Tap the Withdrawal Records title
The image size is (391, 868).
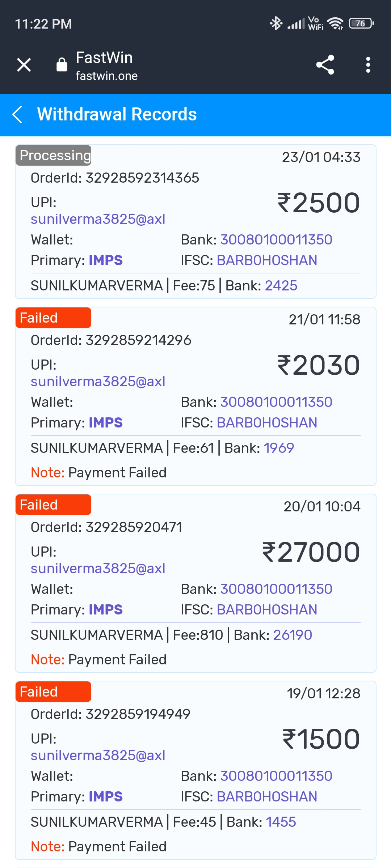tap(117, 114)
